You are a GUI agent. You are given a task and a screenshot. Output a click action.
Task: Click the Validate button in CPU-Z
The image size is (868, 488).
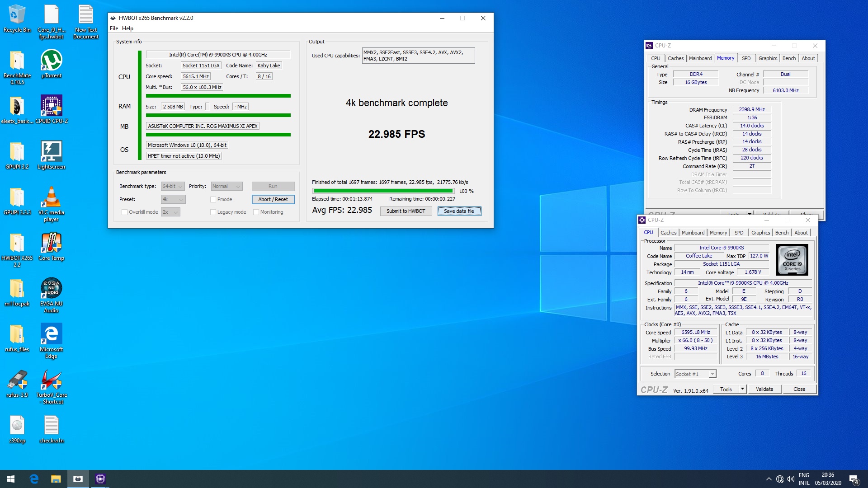[x=764, y=389]
